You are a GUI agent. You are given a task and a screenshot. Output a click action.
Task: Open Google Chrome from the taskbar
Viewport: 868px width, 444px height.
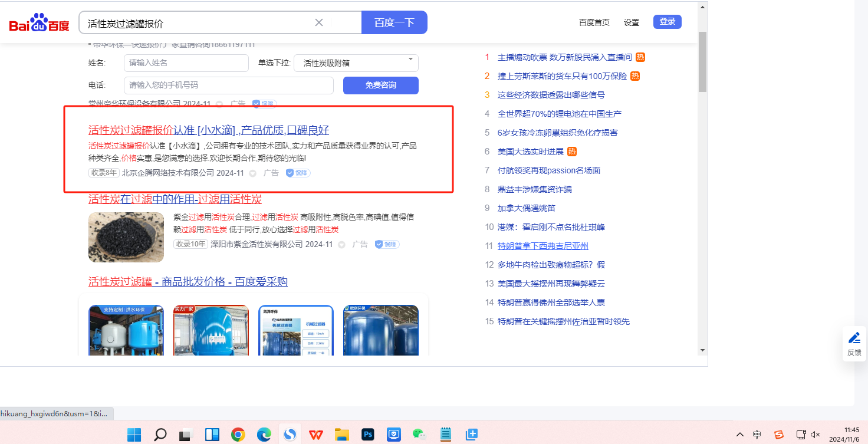238,435
